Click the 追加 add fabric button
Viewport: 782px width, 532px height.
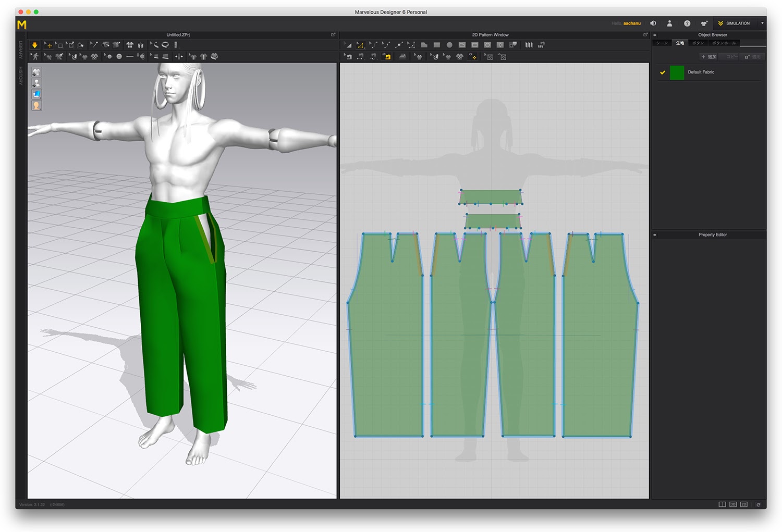[709, 57]
